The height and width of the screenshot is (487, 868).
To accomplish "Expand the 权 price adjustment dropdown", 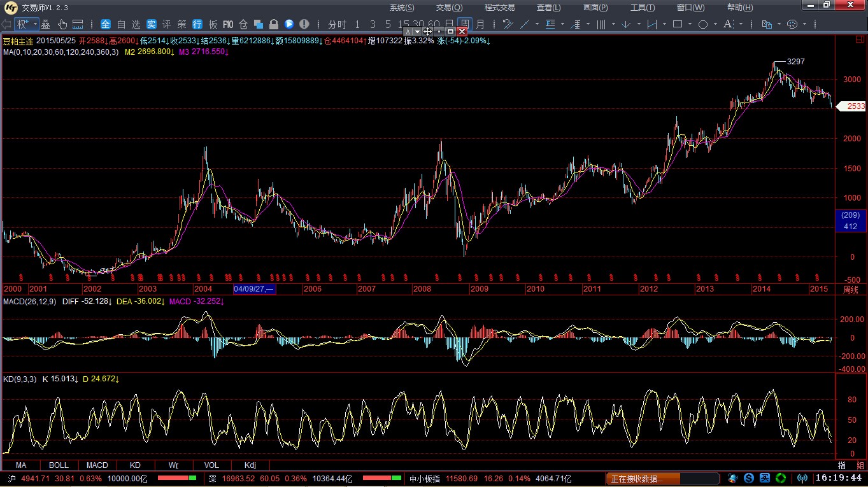I will [x=35, y=24].
